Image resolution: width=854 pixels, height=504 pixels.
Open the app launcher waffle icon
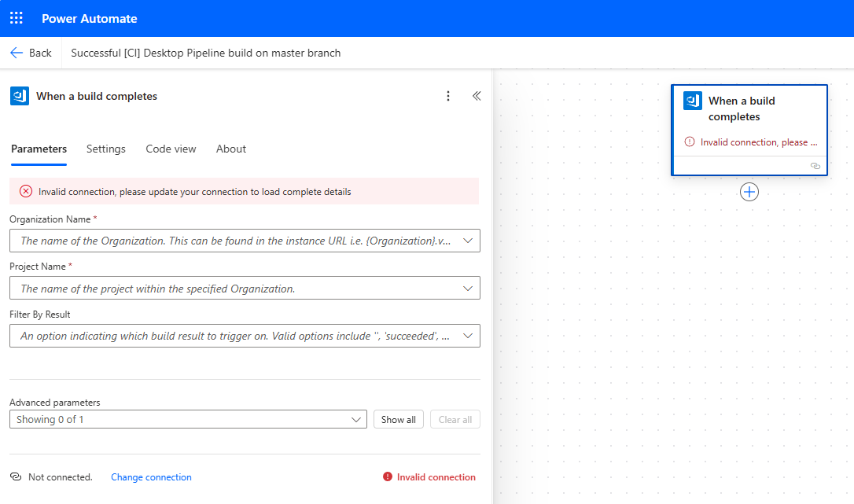click(x=17, y=18)
